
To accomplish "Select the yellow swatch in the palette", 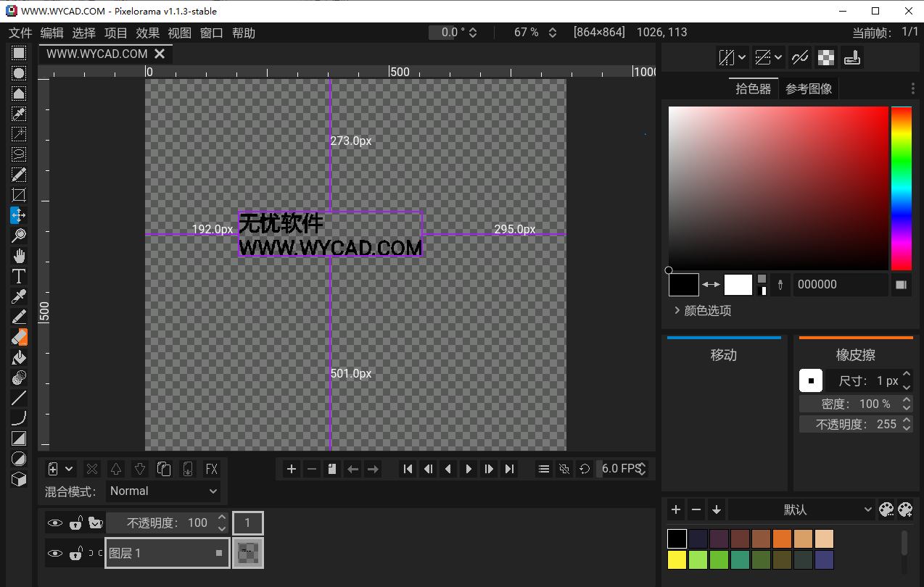I will (x=676, y=559).
